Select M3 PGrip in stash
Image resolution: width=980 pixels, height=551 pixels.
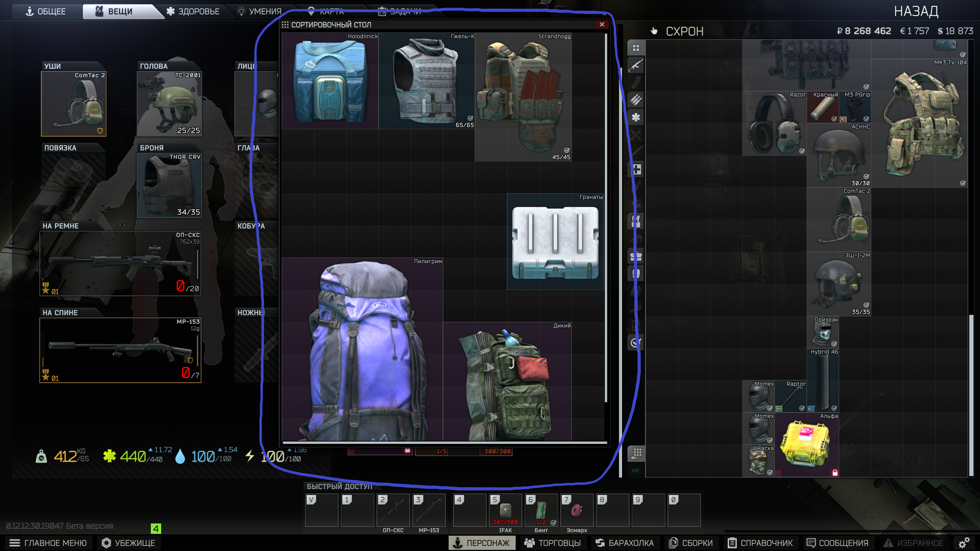[855, 107]
